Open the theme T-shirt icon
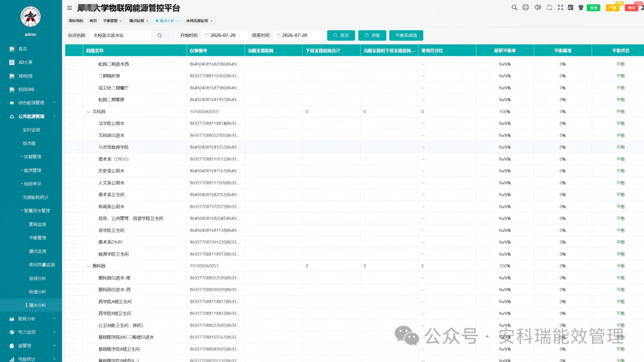644x362 pixels. (x=581, y=7)
